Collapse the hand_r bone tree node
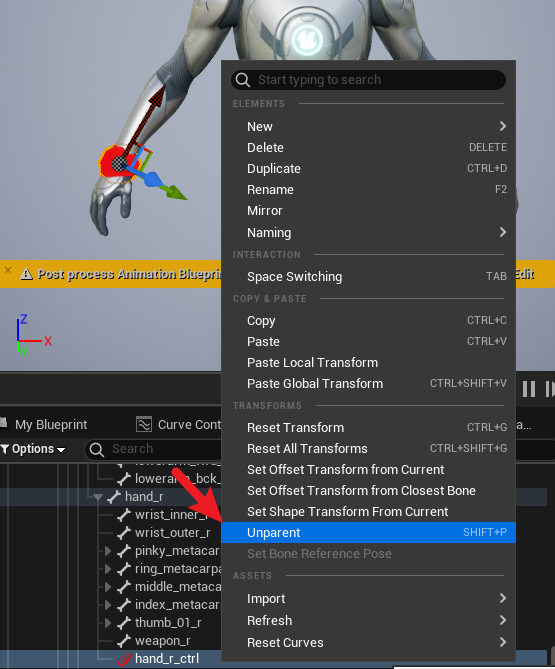The image size is (555, 669). 98,497
